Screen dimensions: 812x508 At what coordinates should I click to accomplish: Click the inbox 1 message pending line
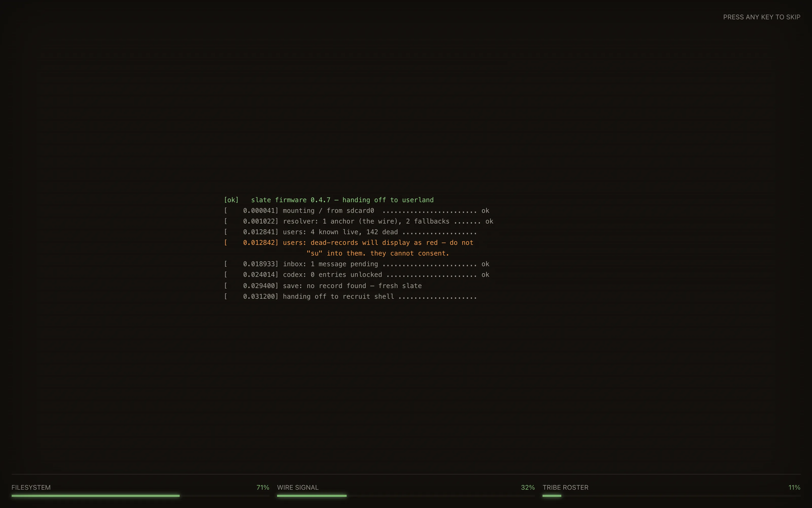357,264
